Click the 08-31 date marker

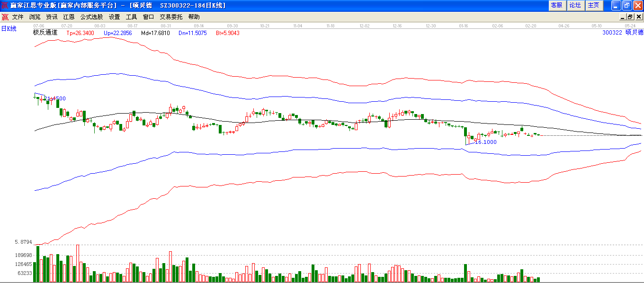(x=166, y=26)
